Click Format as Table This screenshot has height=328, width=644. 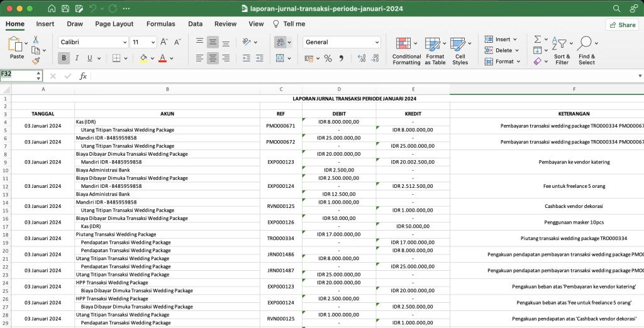click(x=435, y=51)
